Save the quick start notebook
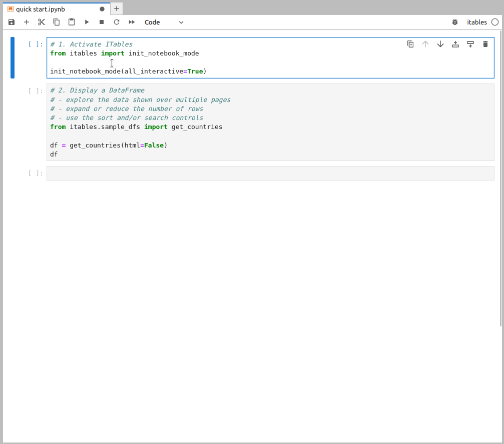This screenshot has height=444, width=504. pos(12,22)
